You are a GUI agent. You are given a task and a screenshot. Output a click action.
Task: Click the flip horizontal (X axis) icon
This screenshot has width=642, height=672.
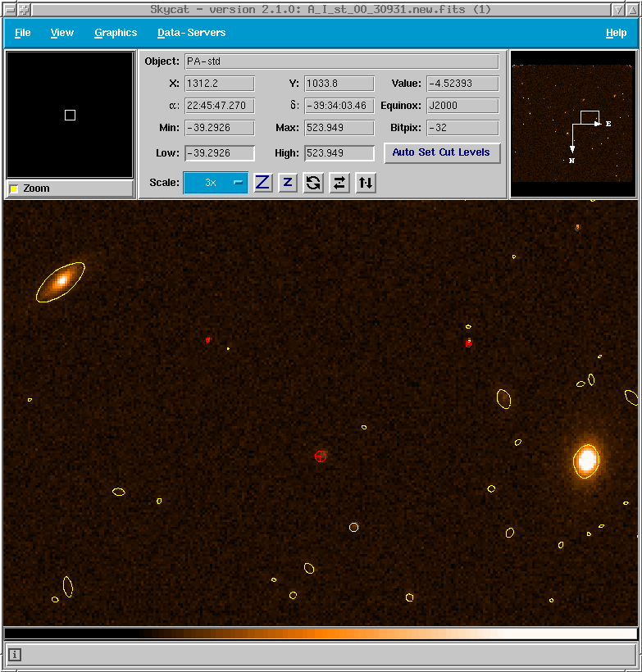point(339,183)
